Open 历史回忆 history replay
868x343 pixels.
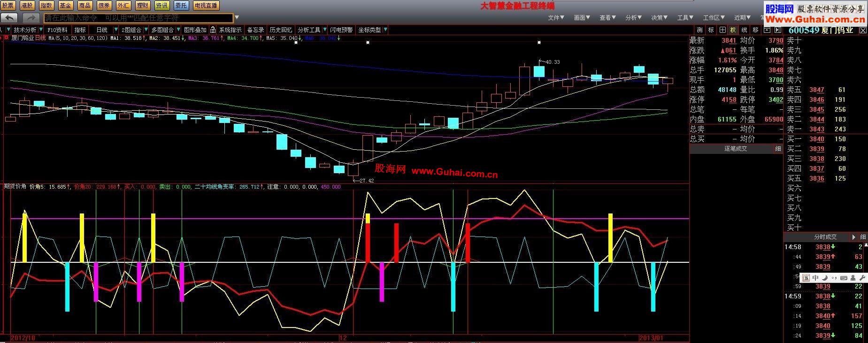coord(281,30)
